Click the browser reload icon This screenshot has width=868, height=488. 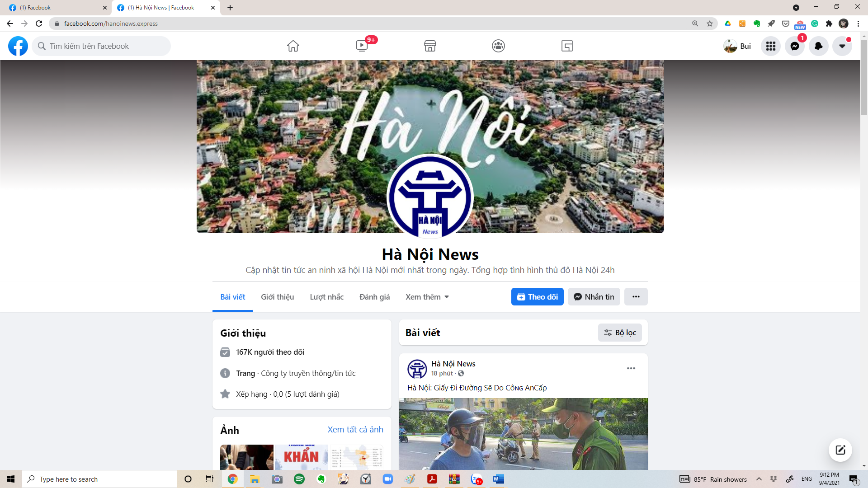click(39, 23)
